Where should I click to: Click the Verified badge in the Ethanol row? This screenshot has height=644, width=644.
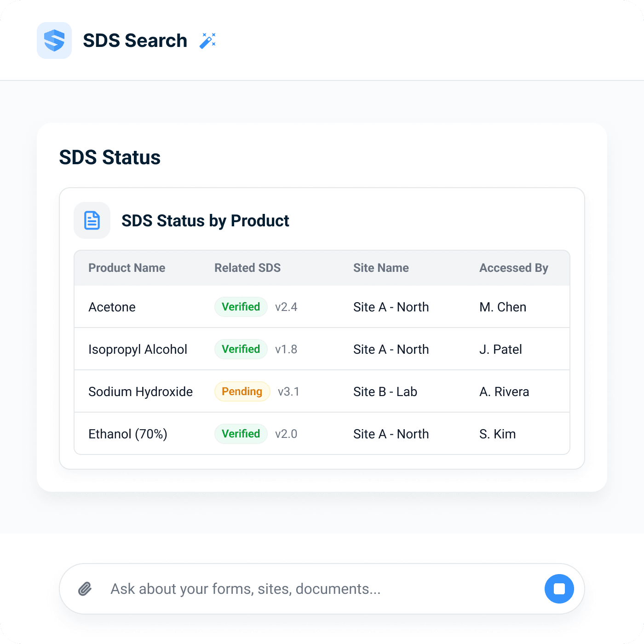click(x=241, y=434)
